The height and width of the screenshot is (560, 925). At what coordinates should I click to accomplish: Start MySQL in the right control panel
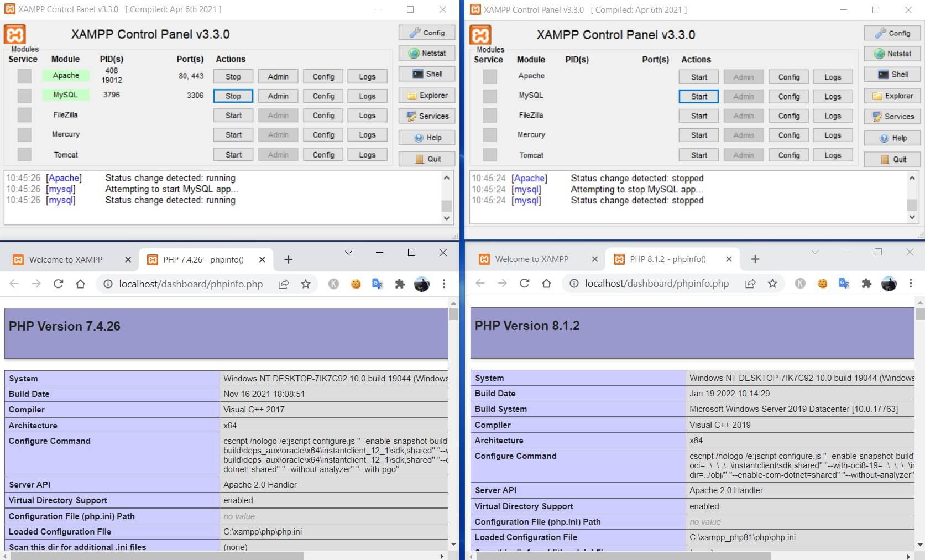(x=699, y=97)
